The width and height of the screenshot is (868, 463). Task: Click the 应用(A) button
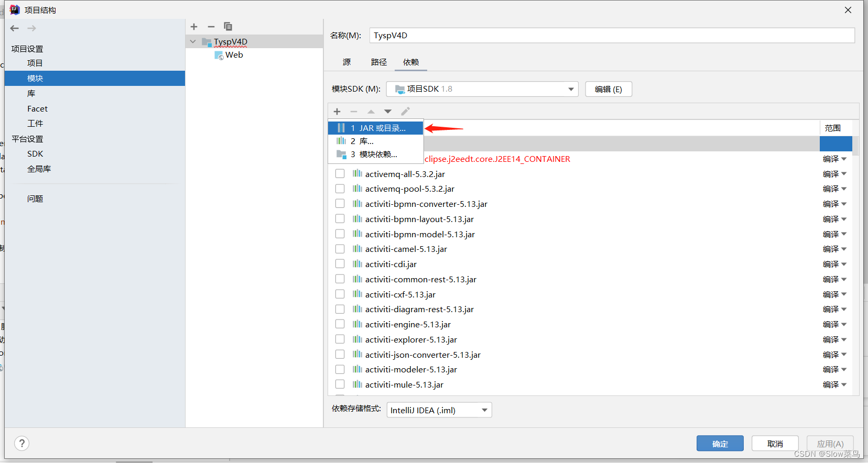click(830, 444)
